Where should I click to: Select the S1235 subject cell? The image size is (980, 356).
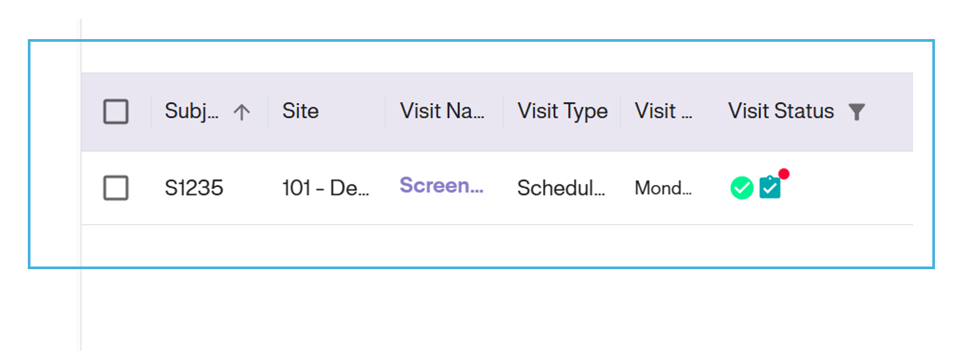tap(194, 189)
